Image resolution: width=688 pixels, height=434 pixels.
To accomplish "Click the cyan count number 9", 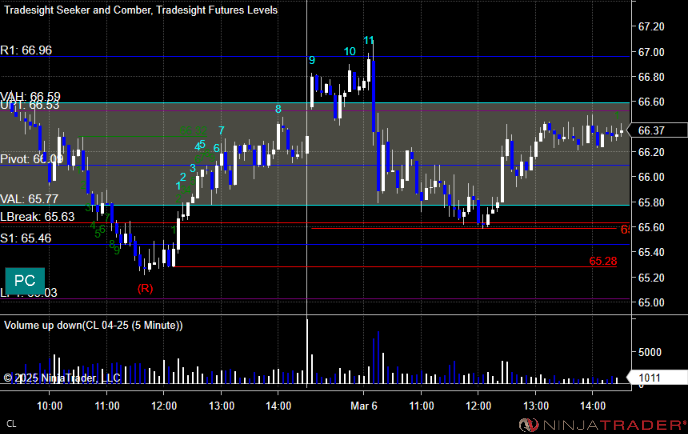I will point(312,61).
